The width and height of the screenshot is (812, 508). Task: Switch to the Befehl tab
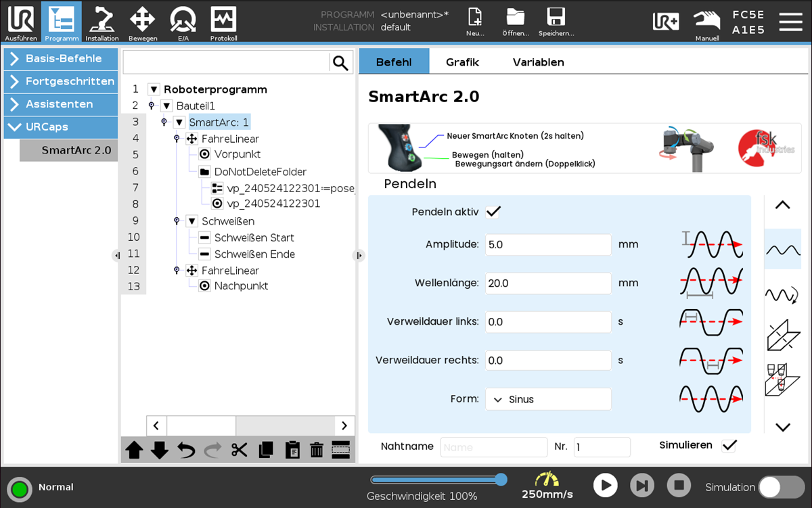[x=394, y=62]
